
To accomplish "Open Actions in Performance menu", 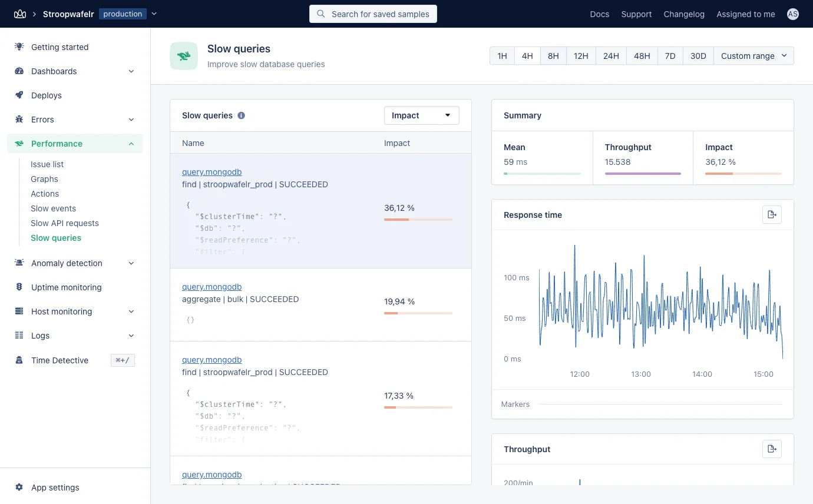I will [x=45, y=194].
